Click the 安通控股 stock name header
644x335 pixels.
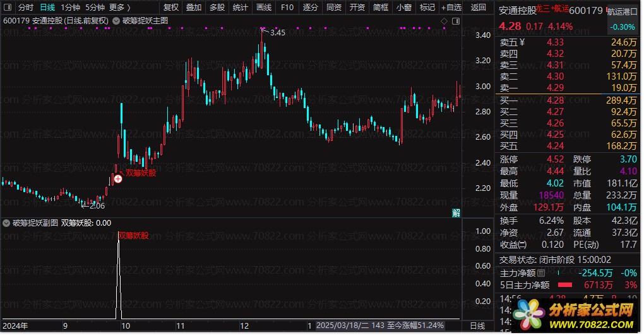(518, 10)
